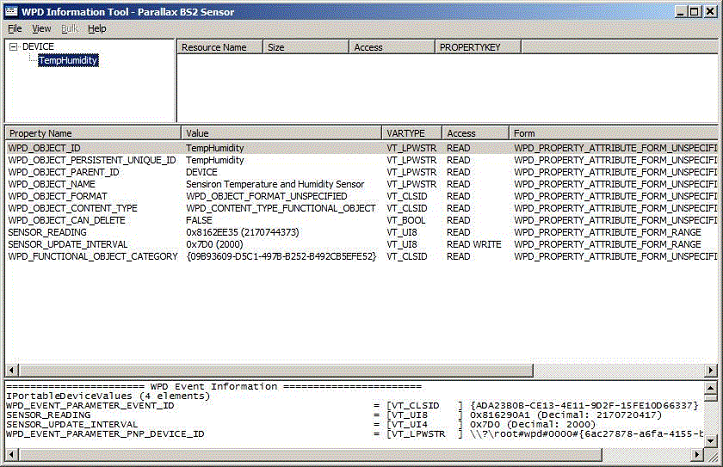The image size is (723, 467).
Task: Select the WPD_OBJECT_CONTENT_TYPE row
Action: click(x=362, y=208)
